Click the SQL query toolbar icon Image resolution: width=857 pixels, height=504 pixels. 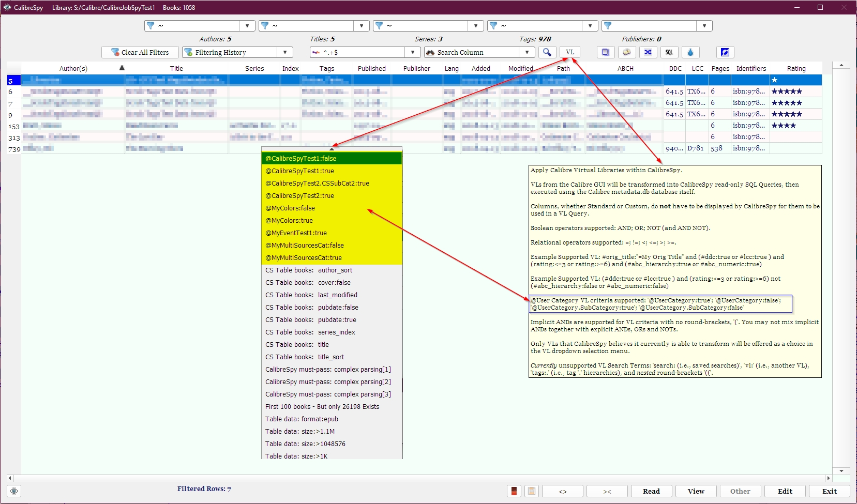click(x=669, y=52)
